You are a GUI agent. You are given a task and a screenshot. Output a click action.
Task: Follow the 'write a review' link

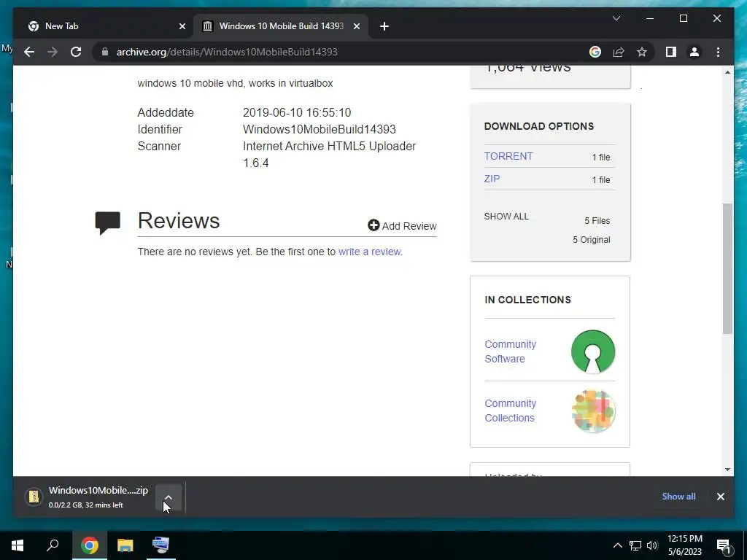pyautogui.click(x=369, y=252)
